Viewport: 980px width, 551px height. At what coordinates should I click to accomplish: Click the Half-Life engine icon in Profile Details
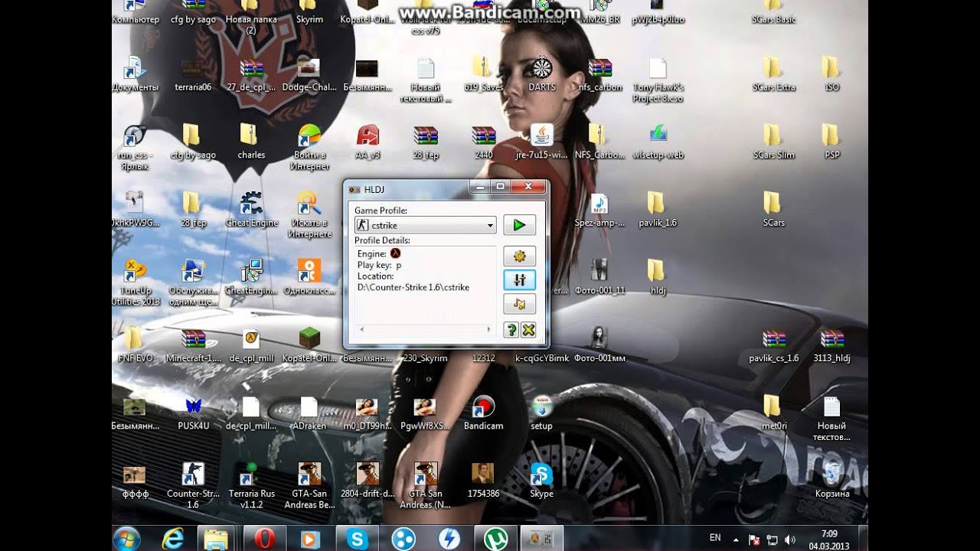tap(395, 253)
